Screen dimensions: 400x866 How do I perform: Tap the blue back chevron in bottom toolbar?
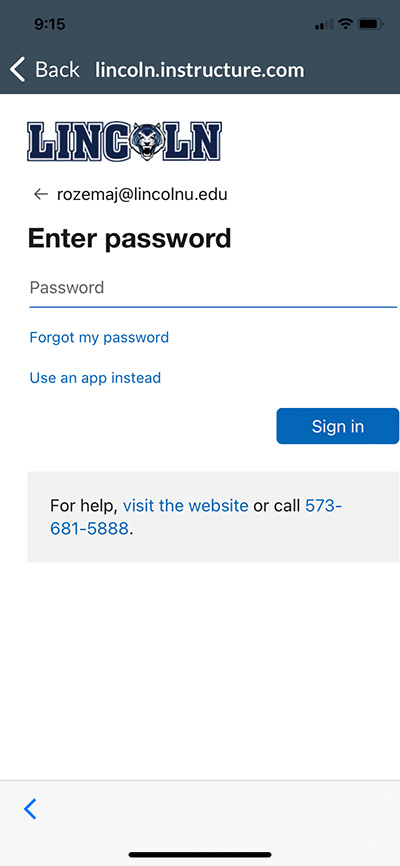[x=30, y=809]
